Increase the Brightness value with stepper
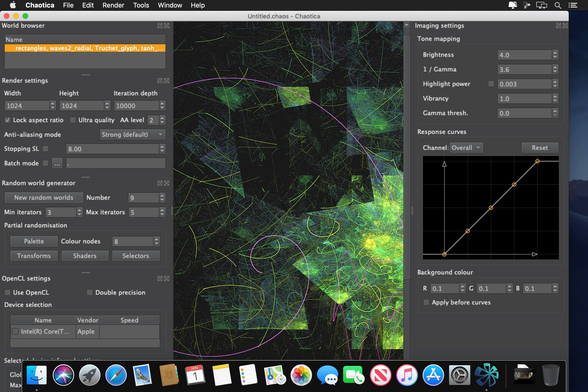Image resolution: width=588 pixels, height=392 pixels. (x=555, y=52)
